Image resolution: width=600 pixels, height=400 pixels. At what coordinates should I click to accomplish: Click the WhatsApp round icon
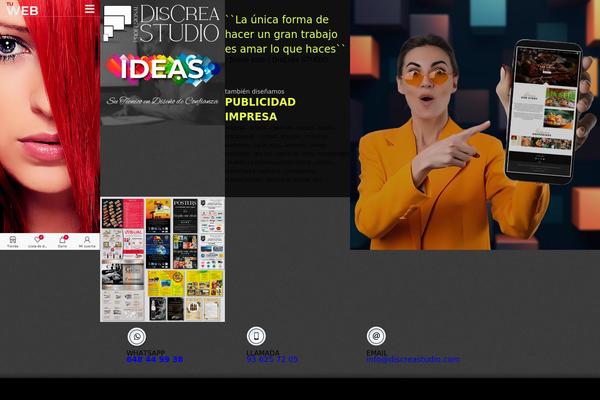coord(137,337)
